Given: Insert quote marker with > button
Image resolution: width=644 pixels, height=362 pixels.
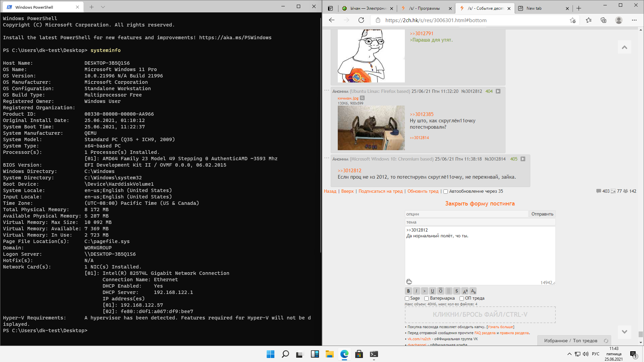Looking at the screenshot, I should pos(424,291).
